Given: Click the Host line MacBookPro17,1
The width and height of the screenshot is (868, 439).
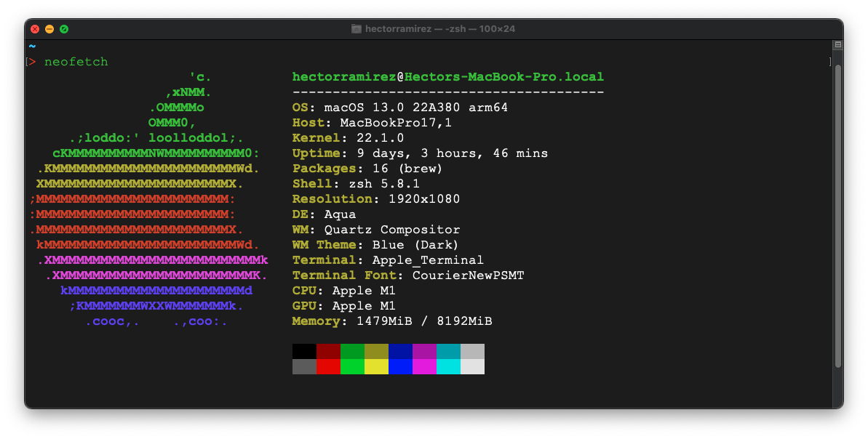Looking at the screenshot, I should click(372, 123).
